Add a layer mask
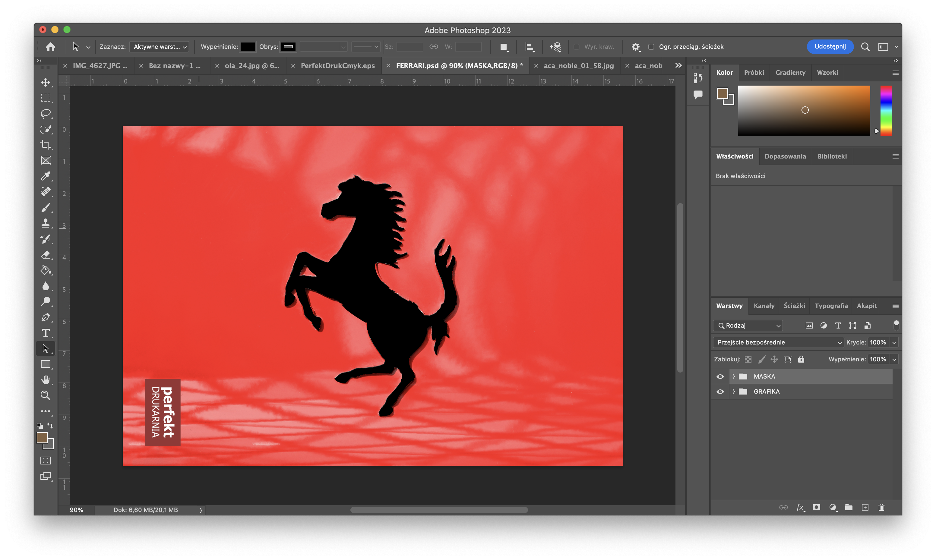This screenshot has width=936, height=560. pos(816,508)
